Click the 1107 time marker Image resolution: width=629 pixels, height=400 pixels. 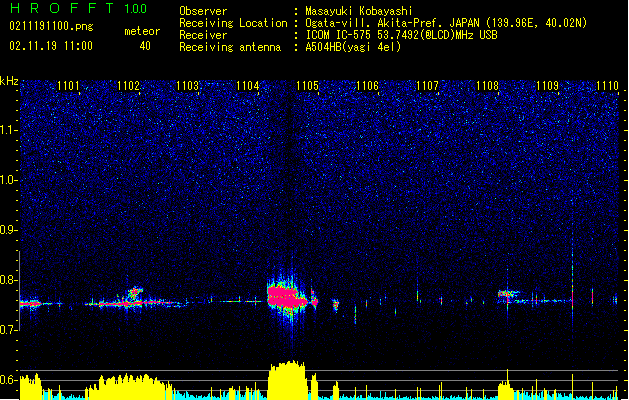[427, 86]
